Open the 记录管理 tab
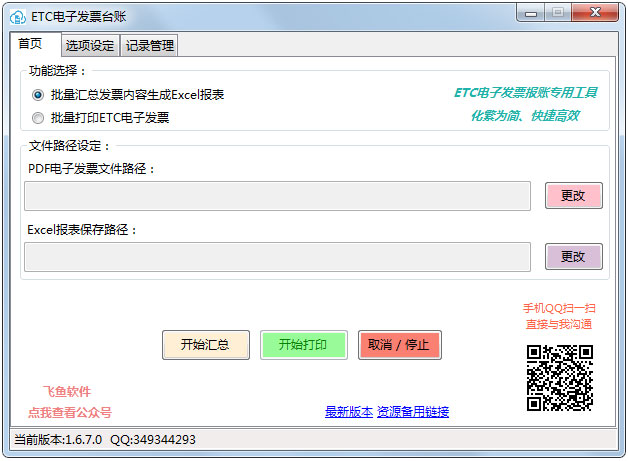The image size is (628, 461). (x=149, y=45)
